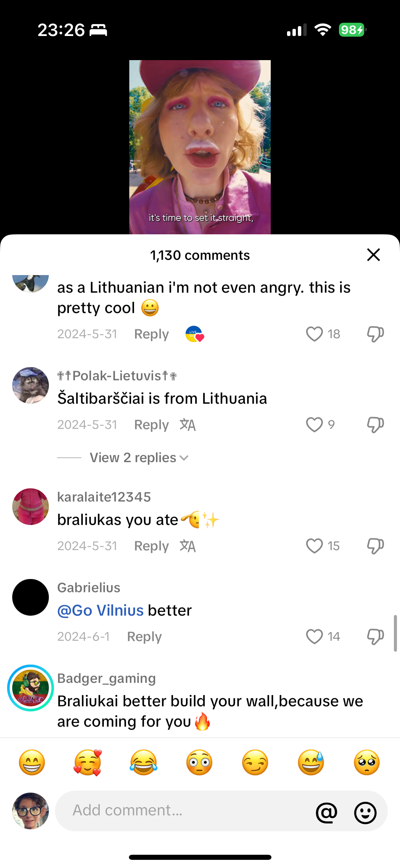Like karalaite12345's comment with the heart icon

point(314,546)
